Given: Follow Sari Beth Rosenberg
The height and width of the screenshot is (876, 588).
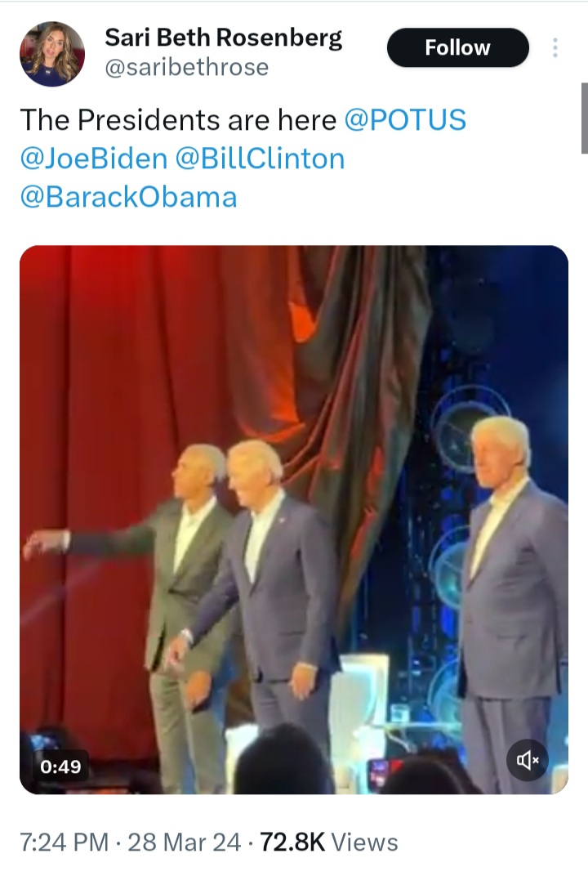Looking at the screenshot, I should [x=457, y=47].
